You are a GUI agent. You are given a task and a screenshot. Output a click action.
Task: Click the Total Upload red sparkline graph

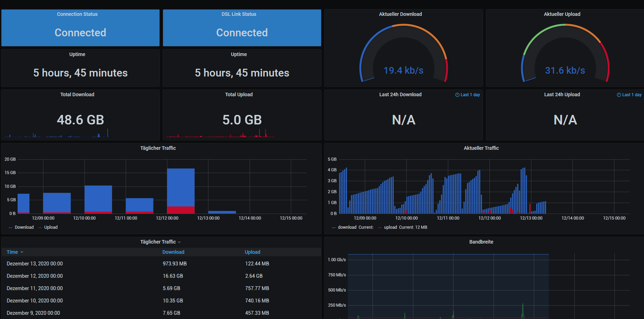click(x=220, y=134)
